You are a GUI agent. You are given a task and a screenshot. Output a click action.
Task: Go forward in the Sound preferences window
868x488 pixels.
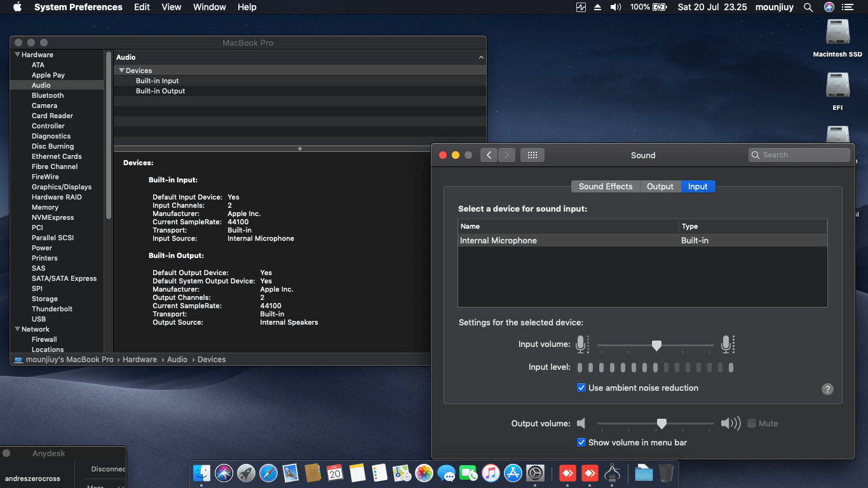pos(506,155)
